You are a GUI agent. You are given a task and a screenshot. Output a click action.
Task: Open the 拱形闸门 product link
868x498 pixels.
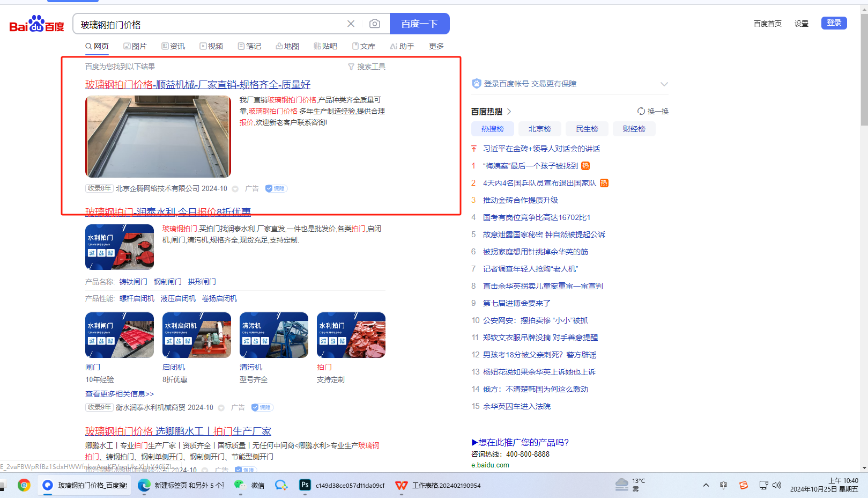(202, 282)
